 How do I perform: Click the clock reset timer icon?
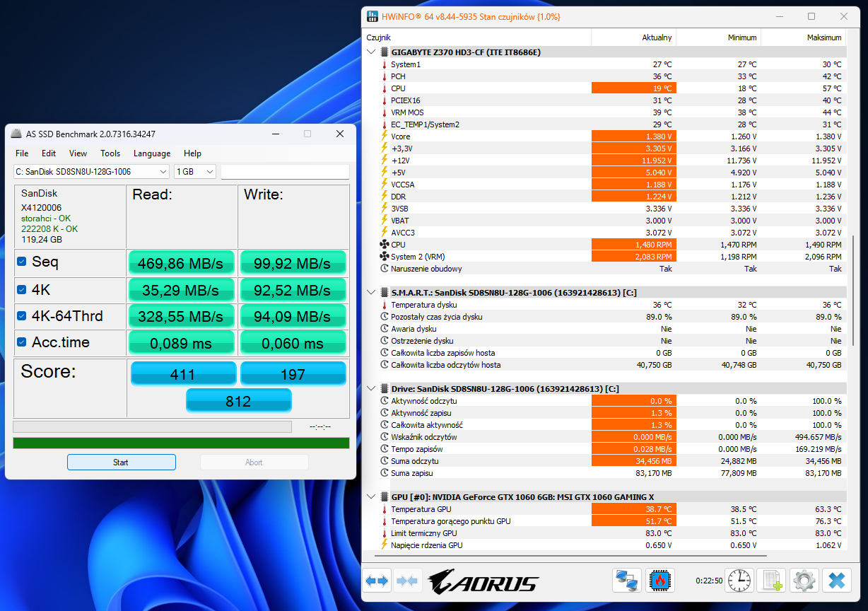(x=739, y=581)
